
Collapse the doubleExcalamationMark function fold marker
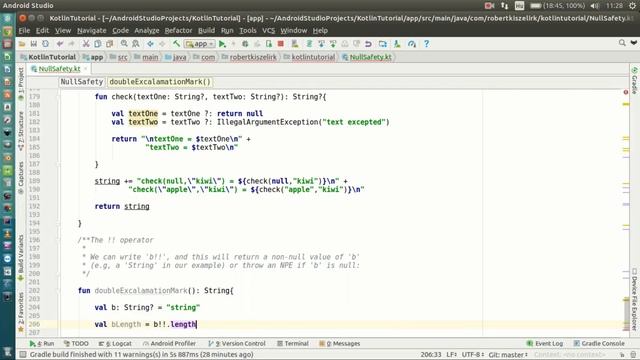58,291
